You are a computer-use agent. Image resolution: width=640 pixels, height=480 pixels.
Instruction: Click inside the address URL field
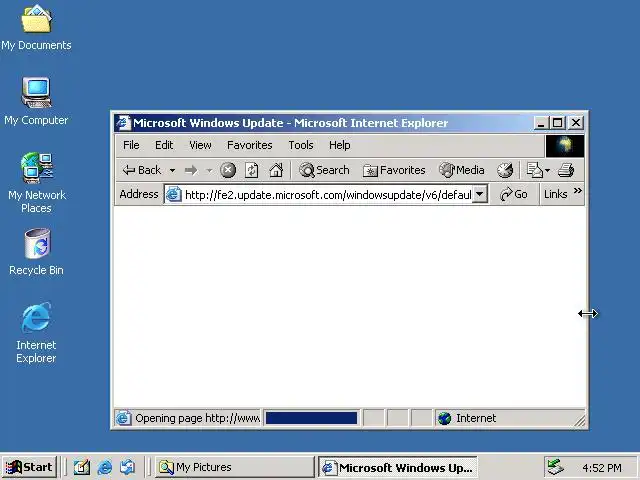(x=328, y=195)
